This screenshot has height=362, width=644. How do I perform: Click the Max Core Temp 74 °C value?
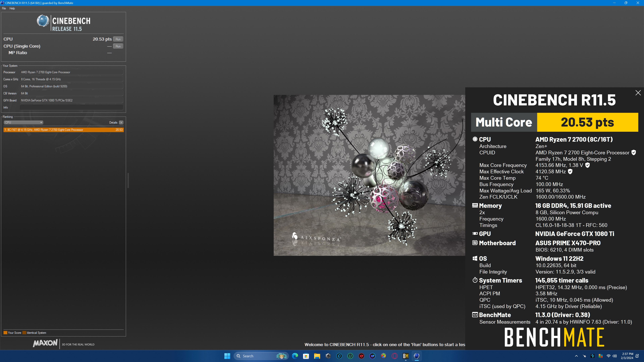542,178
